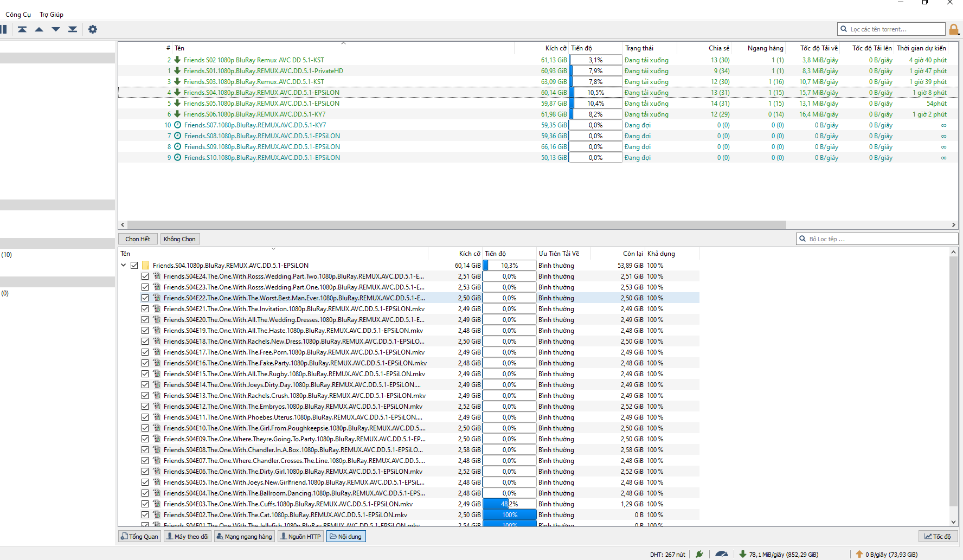Move torrent to top of queue
Viewport: 963px width, 560px height.
(x=22, y=29)
